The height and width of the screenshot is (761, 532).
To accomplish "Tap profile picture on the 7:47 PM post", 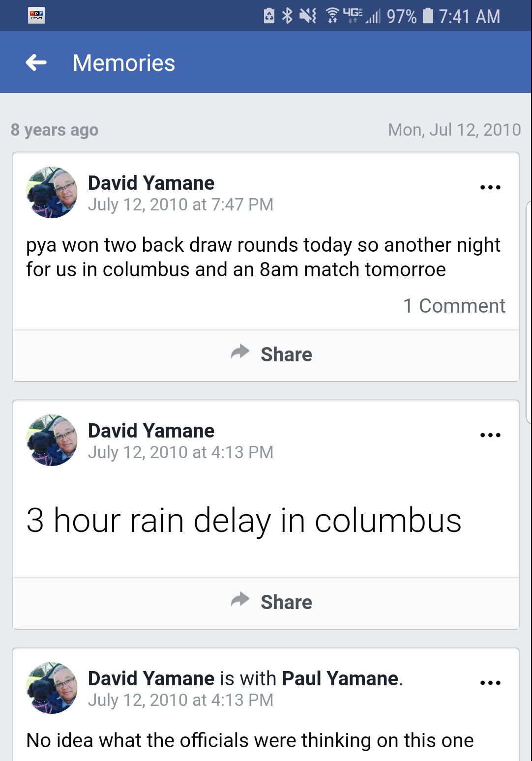I will (52, 193).
